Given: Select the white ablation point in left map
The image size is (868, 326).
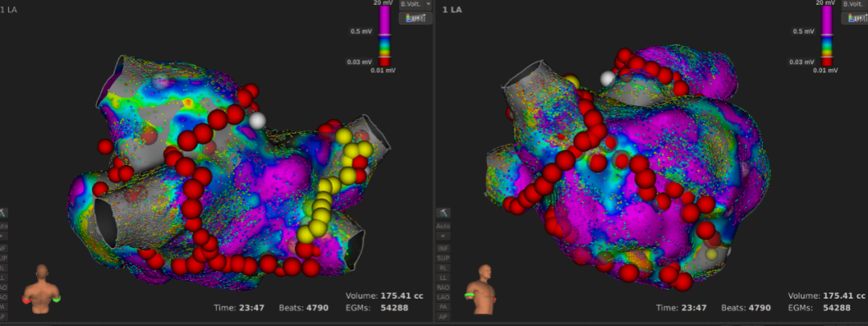Looking at the screenshot, I should point(257,121).
